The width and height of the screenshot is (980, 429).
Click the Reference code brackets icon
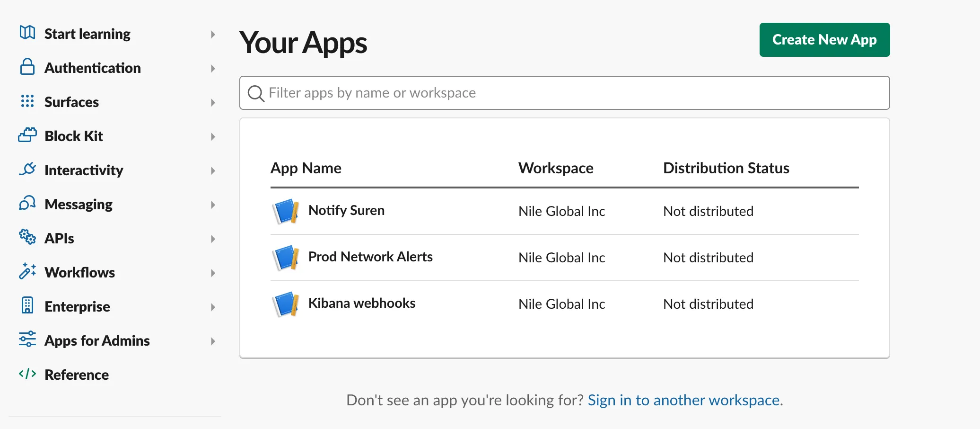27,374
